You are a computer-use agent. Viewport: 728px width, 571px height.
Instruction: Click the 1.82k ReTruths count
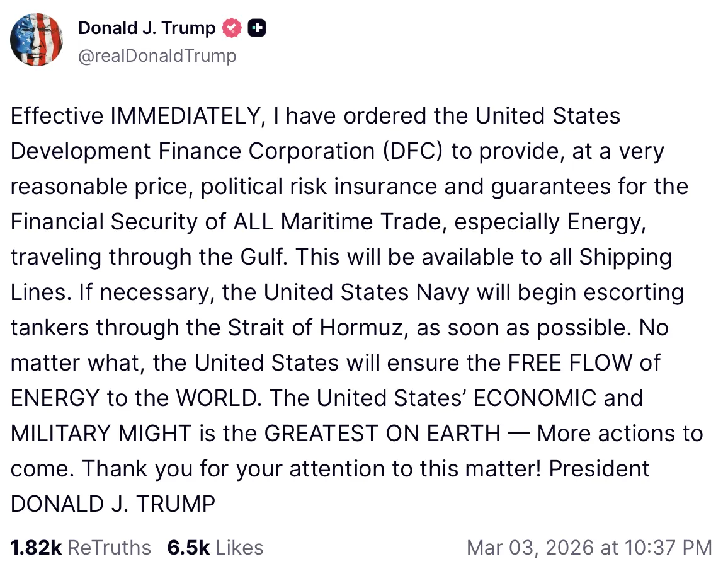pyautogui.click(x=36, y=547)
